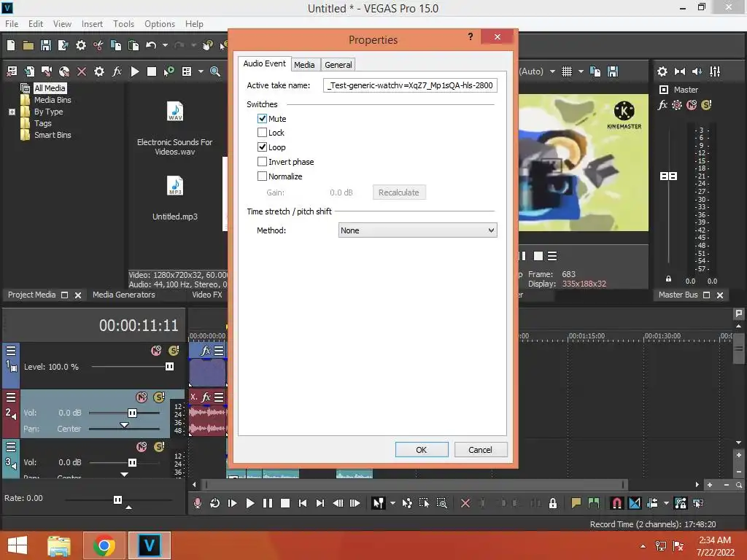Switch to the Video FX tab
Screen dimensions: 747x560
(206, 295)
